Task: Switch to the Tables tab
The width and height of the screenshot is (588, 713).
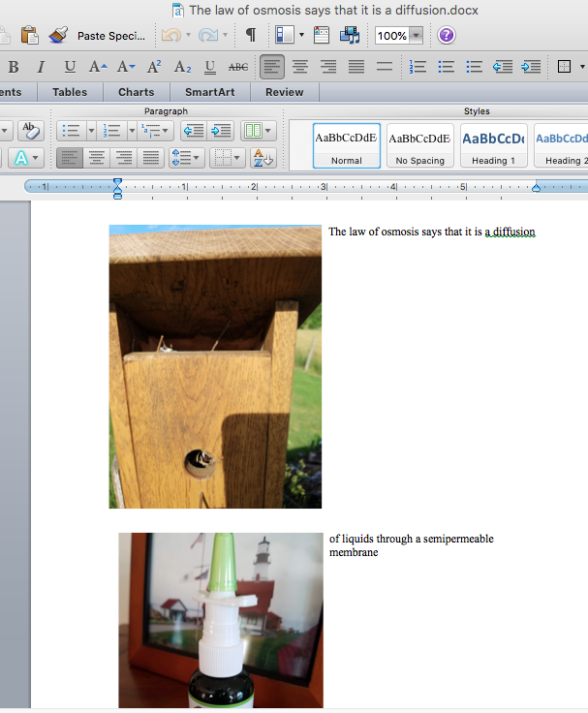Action: pyautogui.click(x=70, y=92)
